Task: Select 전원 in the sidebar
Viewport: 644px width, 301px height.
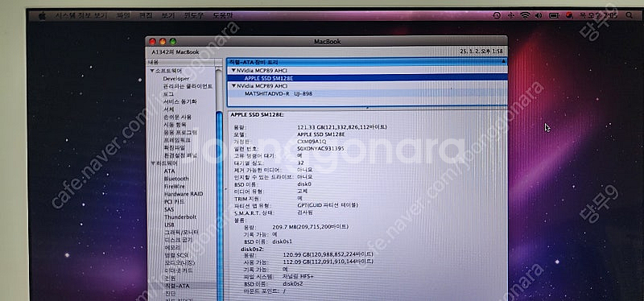Action: coord(170,278)
